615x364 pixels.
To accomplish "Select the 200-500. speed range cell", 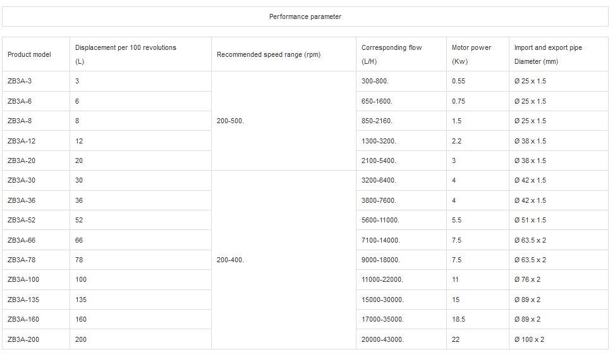I will click(230, 121).
